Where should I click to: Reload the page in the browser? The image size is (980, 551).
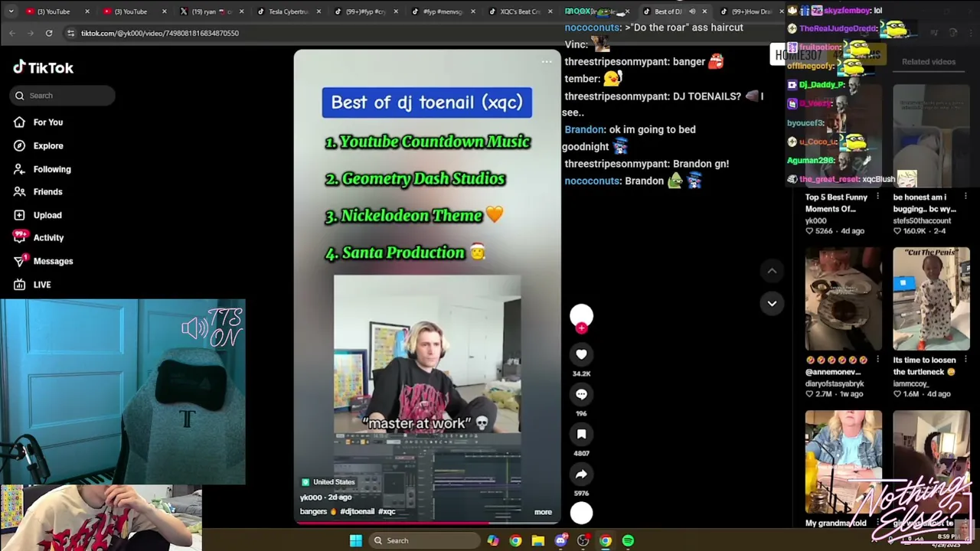pos(49,33)
